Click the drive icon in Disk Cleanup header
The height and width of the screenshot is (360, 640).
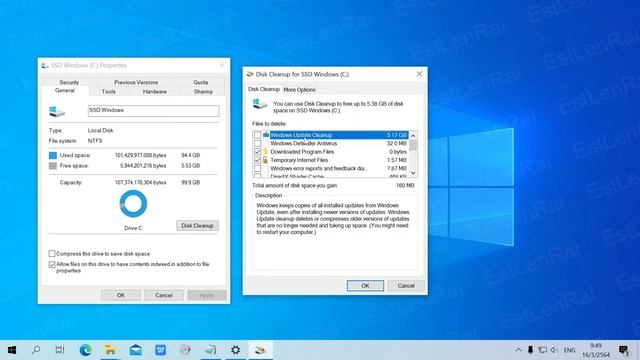(260, 104)
